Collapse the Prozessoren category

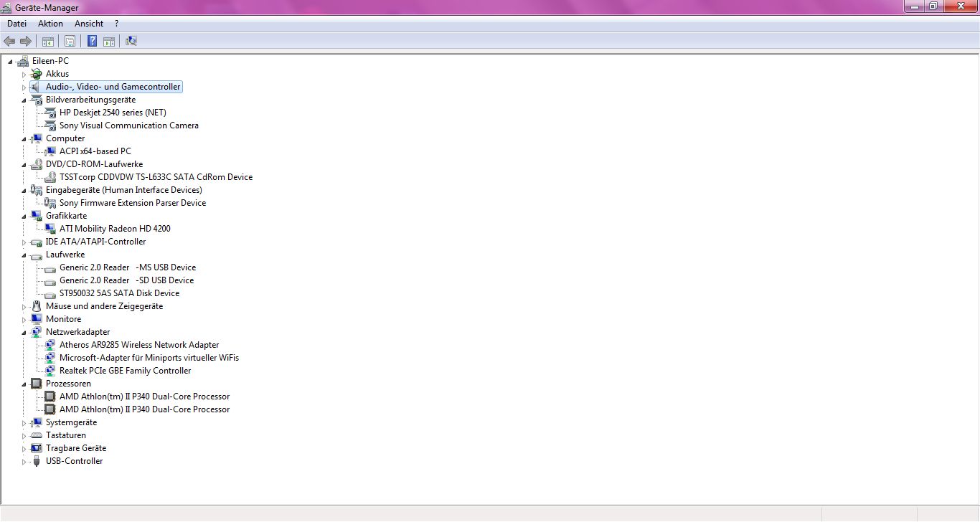click(x=24, y=384)
